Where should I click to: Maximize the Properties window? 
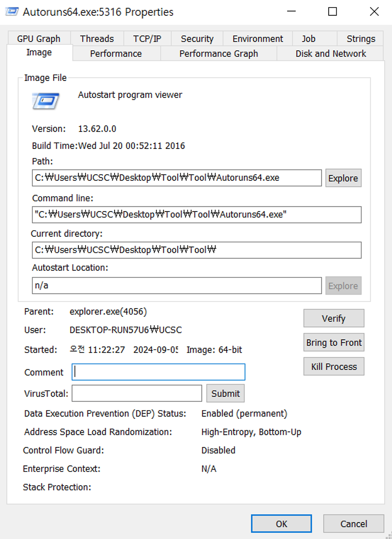[333, 12]
